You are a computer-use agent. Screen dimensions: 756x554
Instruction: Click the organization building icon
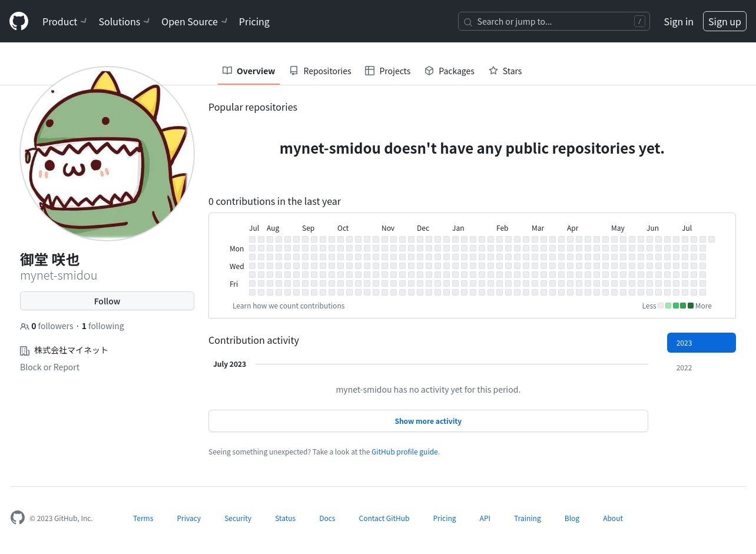click(x=25, y=351)
